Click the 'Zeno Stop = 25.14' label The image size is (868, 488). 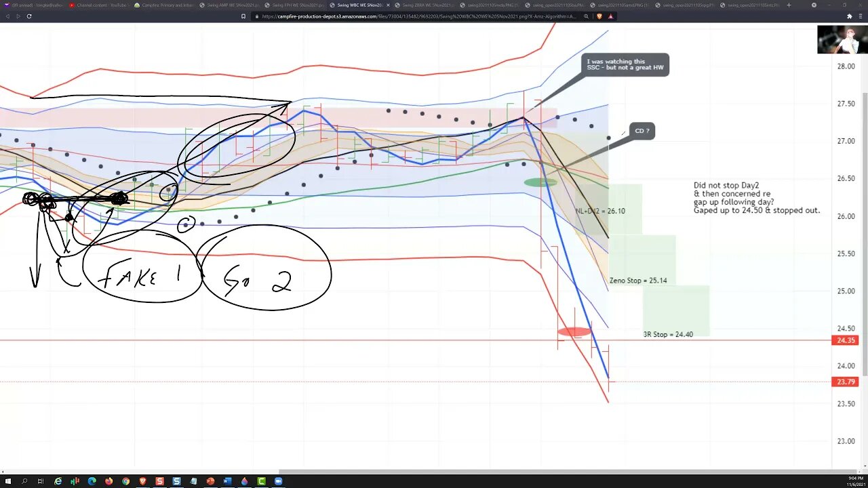click(638, 281)
